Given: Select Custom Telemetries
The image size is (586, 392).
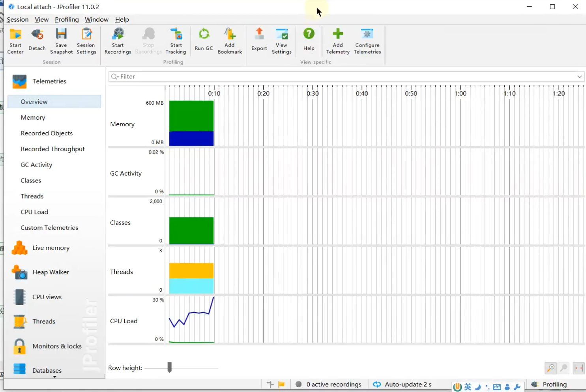Looking at the screenshot, I should [49, 228].
